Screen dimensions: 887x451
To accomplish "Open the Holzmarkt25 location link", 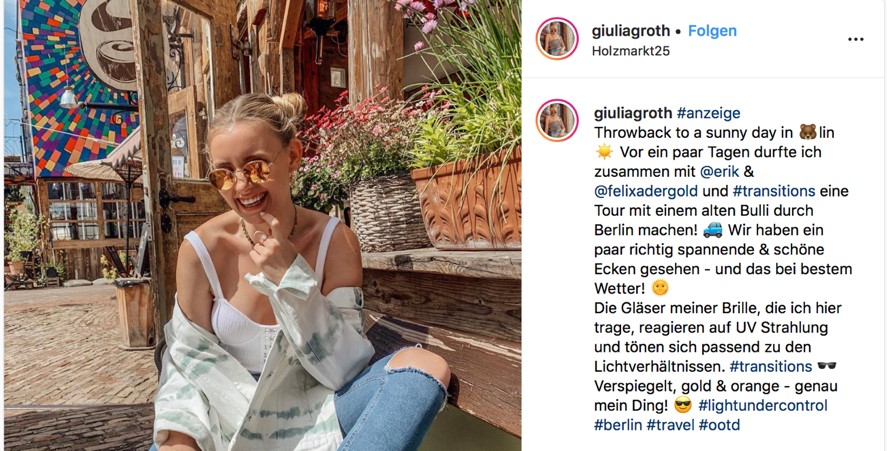I will [x=631, y=51].
